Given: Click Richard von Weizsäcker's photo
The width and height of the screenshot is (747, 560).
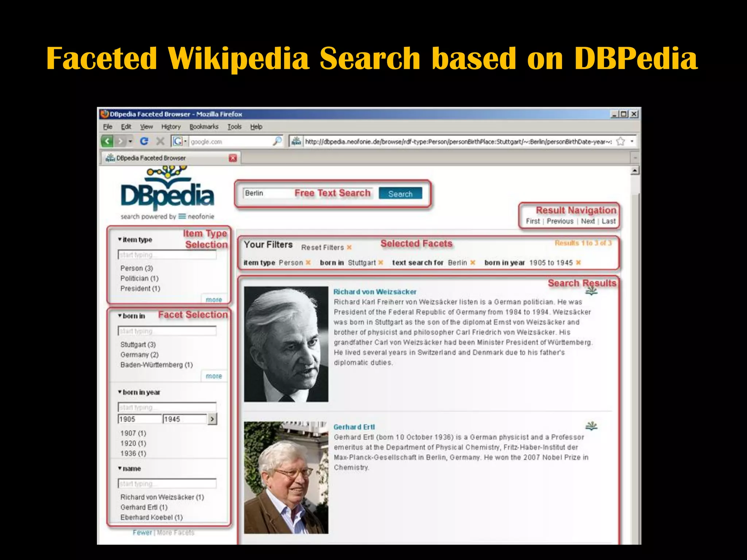Looking at the screenshot, I should pos(286,344).
